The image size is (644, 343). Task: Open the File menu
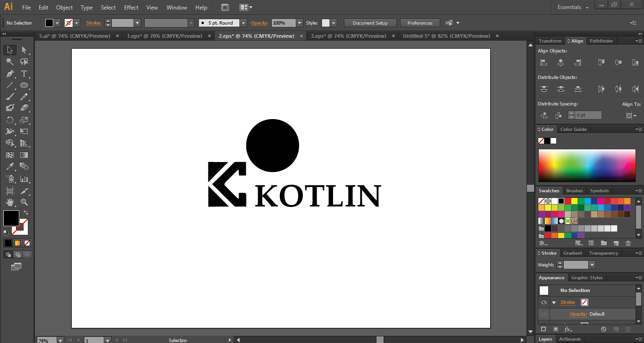[26, 8]
